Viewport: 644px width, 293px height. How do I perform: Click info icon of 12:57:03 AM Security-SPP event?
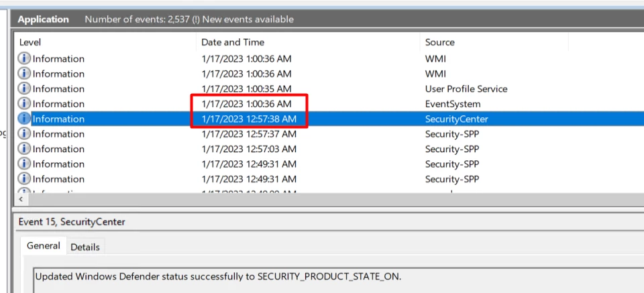(x=24, y=149)
